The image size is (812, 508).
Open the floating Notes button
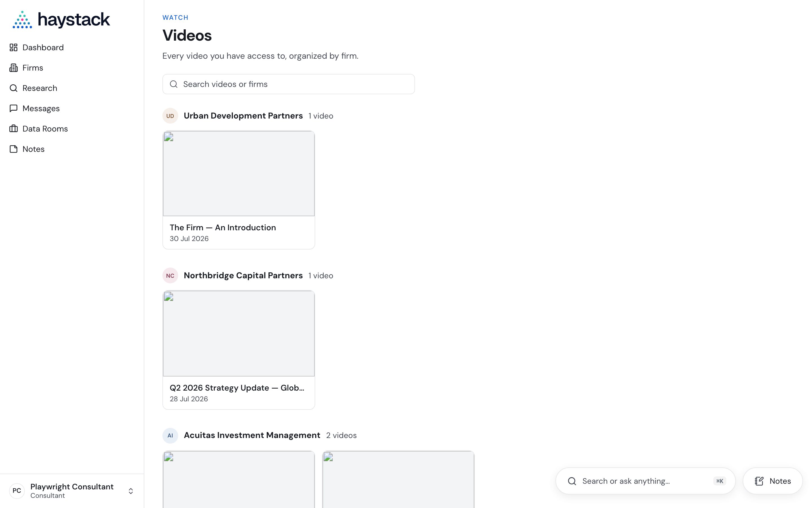(x=773, y=481)
